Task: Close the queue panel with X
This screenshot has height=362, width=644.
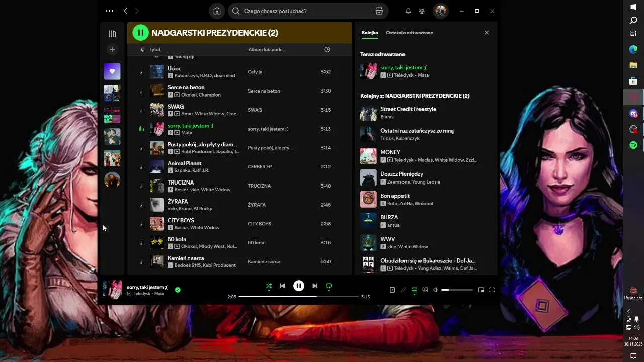Action: pos(486,33)
